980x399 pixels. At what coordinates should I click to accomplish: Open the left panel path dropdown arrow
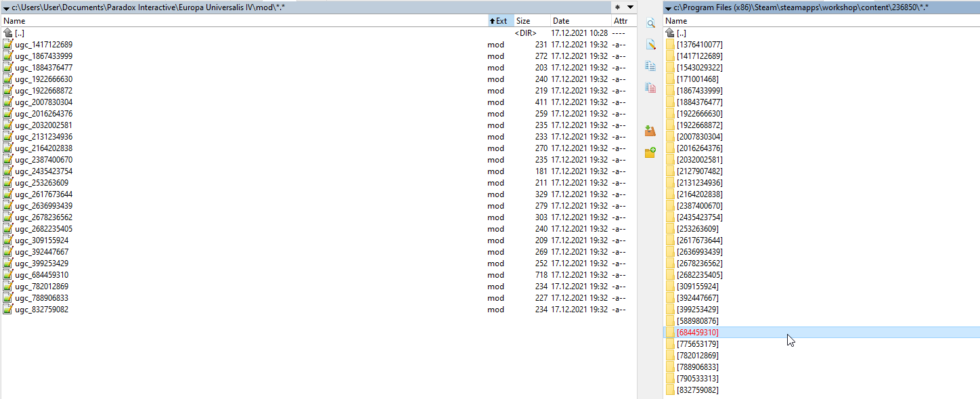[x=6, y=7]
